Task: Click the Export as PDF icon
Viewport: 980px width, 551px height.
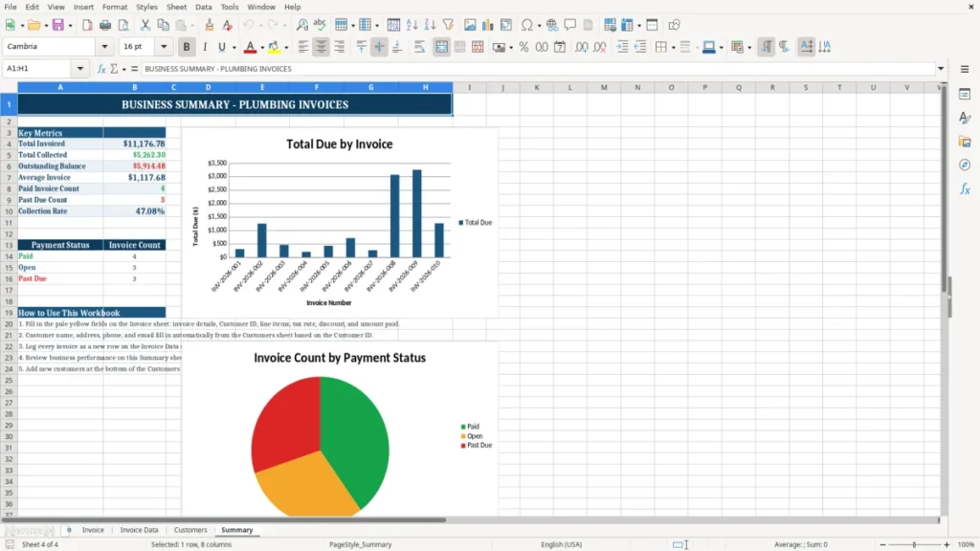Action: tap(87, 25)
